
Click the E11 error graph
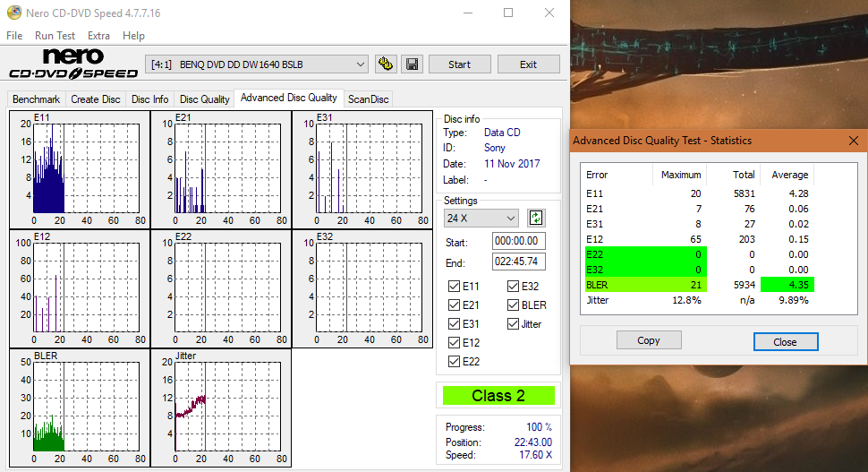pos(80,169)
